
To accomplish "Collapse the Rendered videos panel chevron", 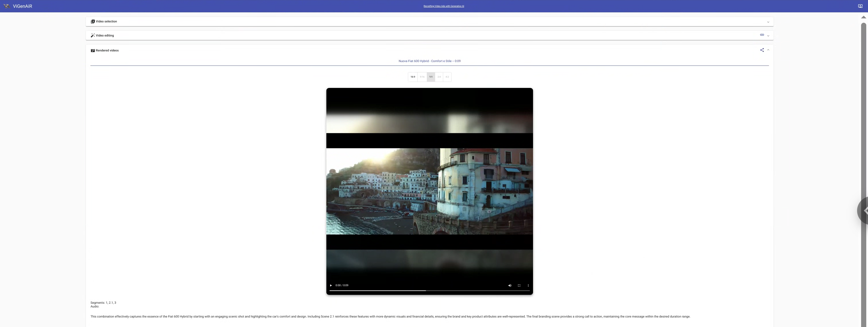I will point(768,50).
